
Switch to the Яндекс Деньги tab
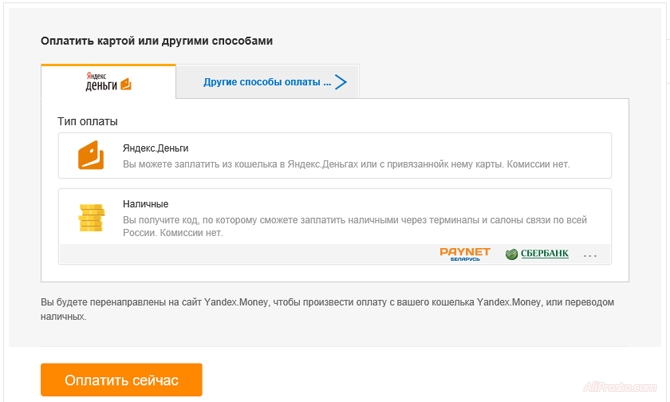[x=108, y=81]
